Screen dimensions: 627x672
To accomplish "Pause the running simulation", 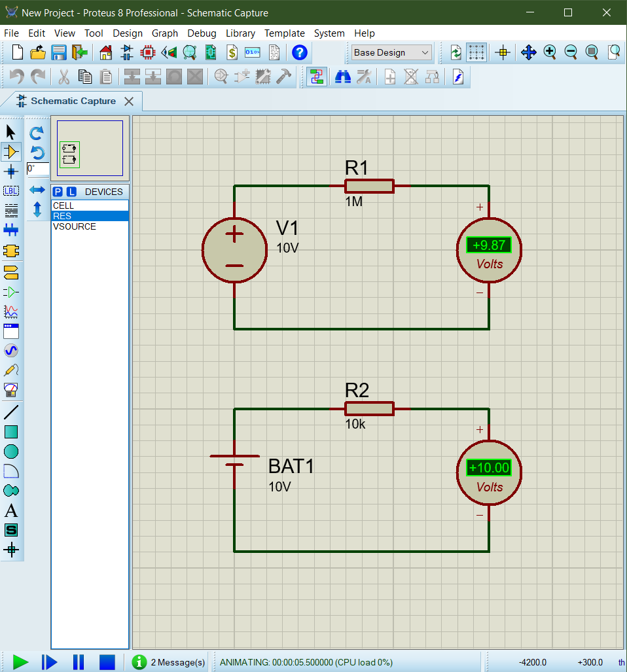I will coord(79,662).
